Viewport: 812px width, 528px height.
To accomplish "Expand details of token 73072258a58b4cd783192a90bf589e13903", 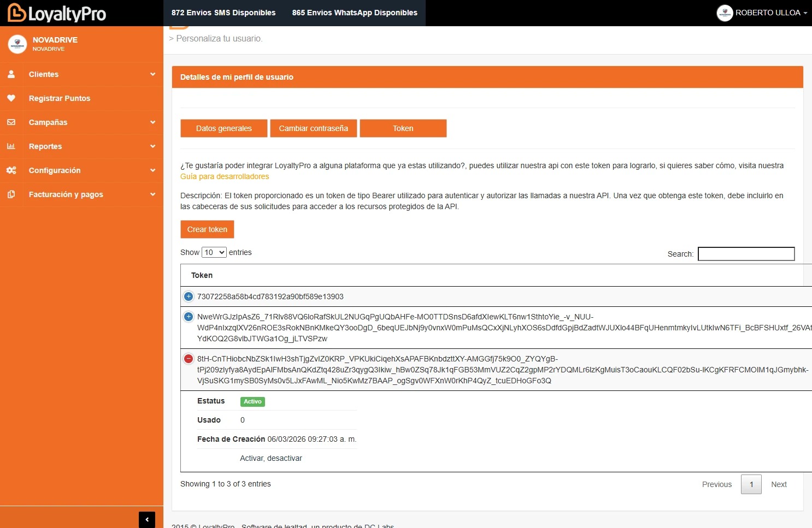I will pos(189,296).
